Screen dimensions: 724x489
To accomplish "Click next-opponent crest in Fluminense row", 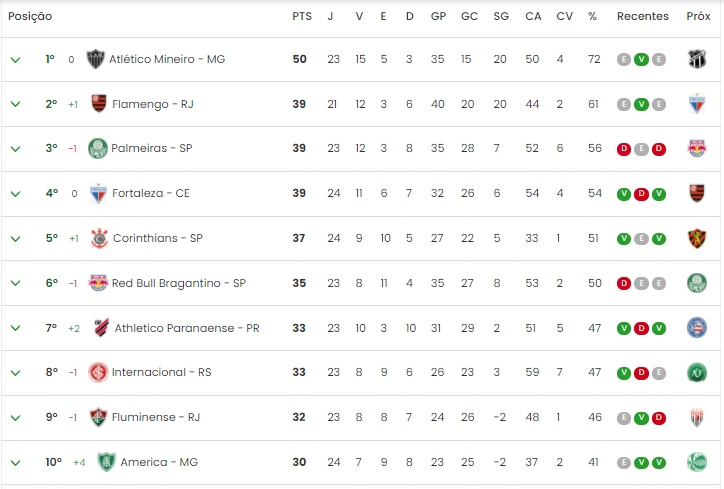I will 697,417.
